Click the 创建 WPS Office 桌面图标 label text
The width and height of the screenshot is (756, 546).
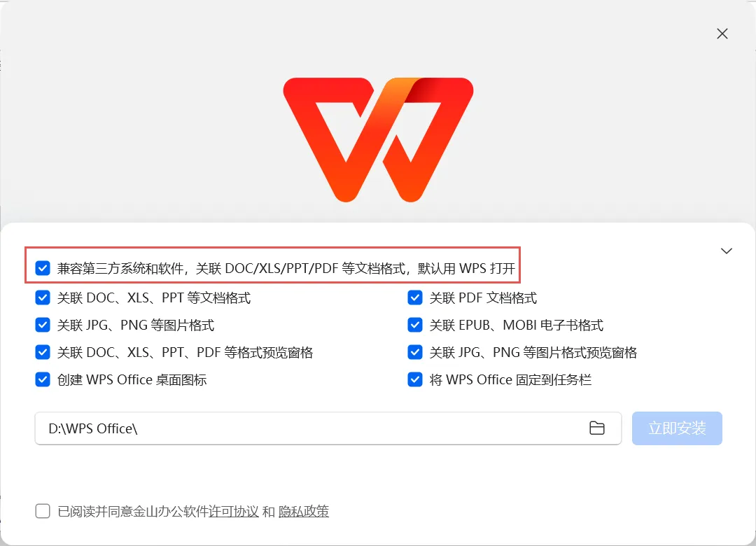pos(132,379)
